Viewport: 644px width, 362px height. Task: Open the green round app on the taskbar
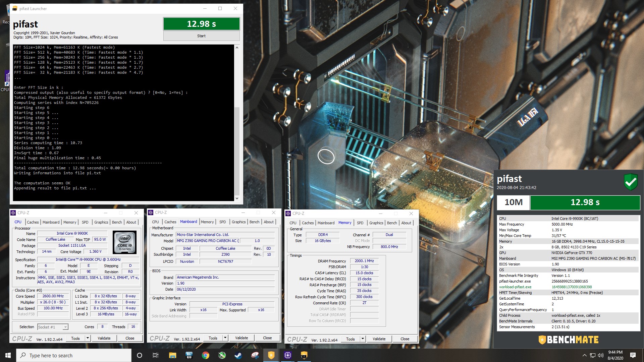point(222,355)
